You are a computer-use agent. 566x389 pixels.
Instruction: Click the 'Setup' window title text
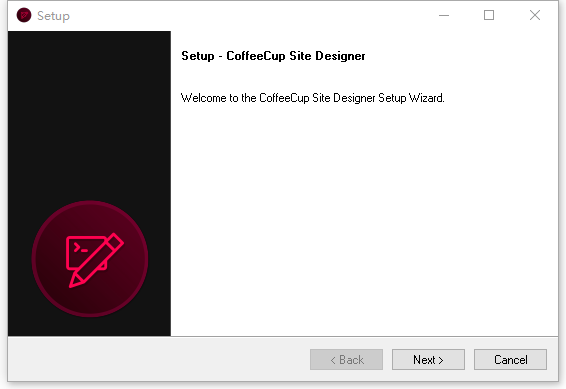(x=53, y=16)
